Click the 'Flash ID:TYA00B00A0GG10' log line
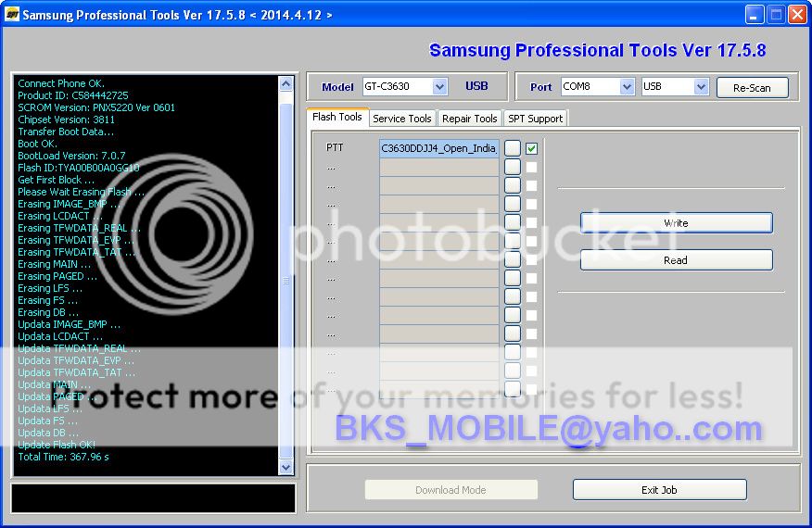The height and width of the screenshot is (528, 812). click(x=79, y=168)
